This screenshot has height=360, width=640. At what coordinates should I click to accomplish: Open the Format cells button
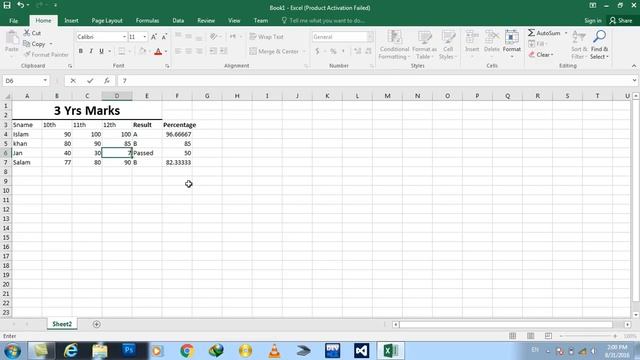(511, 44)
